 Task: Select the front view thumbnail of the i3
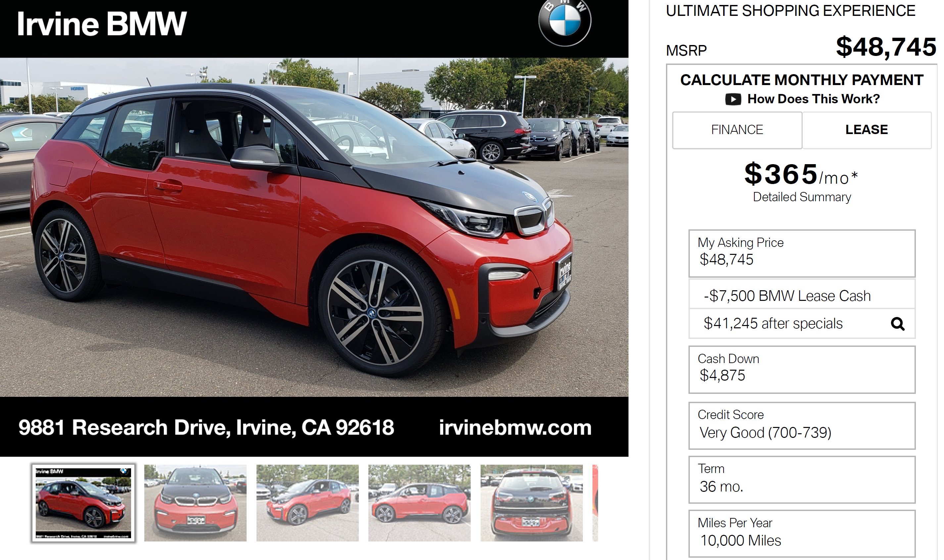coord(195,503)
